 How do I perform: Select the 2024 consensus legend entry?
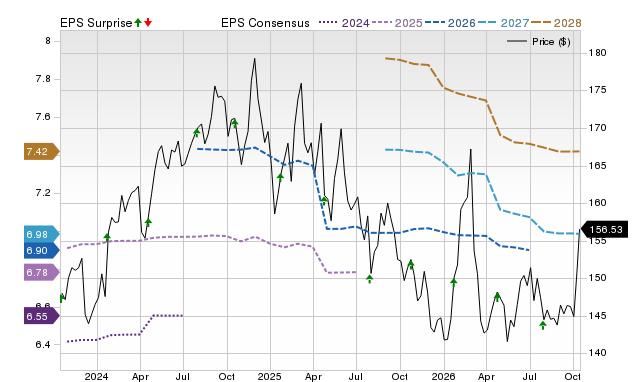(344, 23)
